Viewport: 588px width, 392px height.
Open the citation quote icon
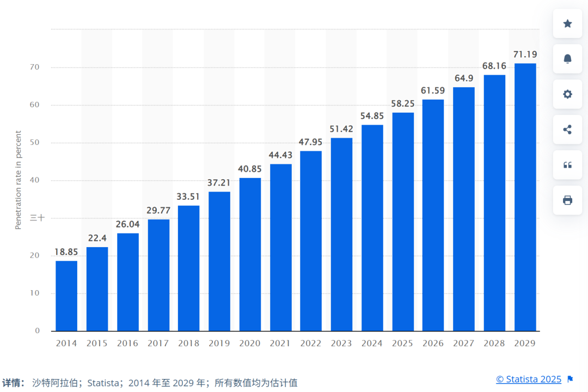(x=567, y=165)
